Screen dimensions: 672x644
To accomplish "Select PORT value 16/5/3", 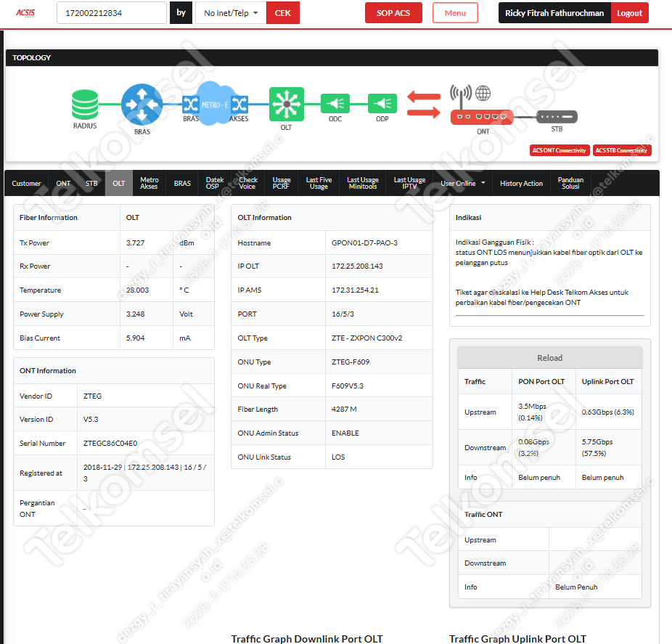I will pos(343,314).
